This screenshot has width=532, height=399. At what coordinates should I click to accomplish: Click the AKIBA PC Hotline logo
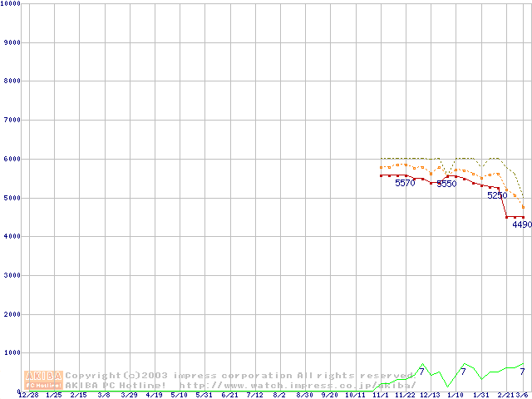[44, 380]
